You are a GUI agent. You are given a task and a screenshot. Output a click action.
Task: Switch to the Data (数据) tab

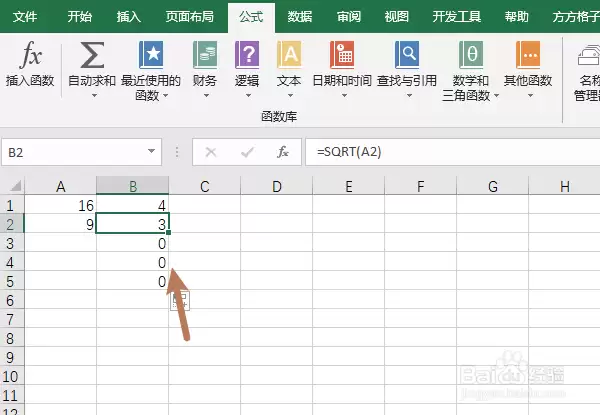coord(300,16)
